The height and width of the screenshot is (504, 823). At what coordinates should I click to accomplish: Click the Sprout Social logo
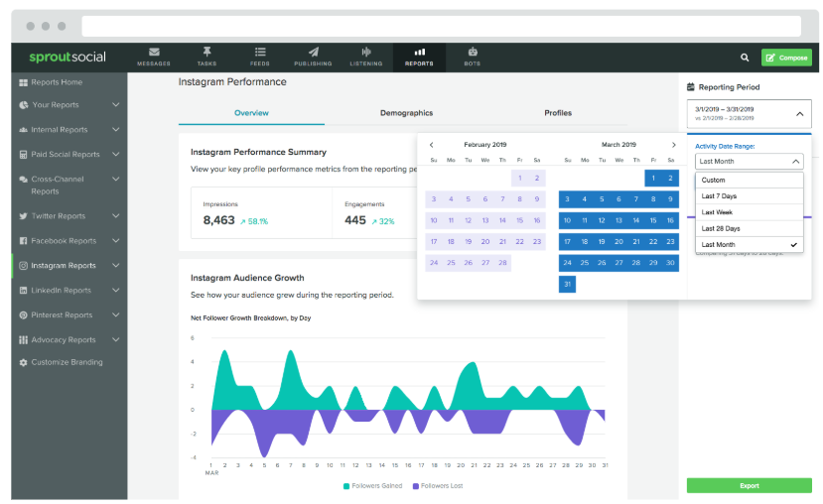[68, 58]
